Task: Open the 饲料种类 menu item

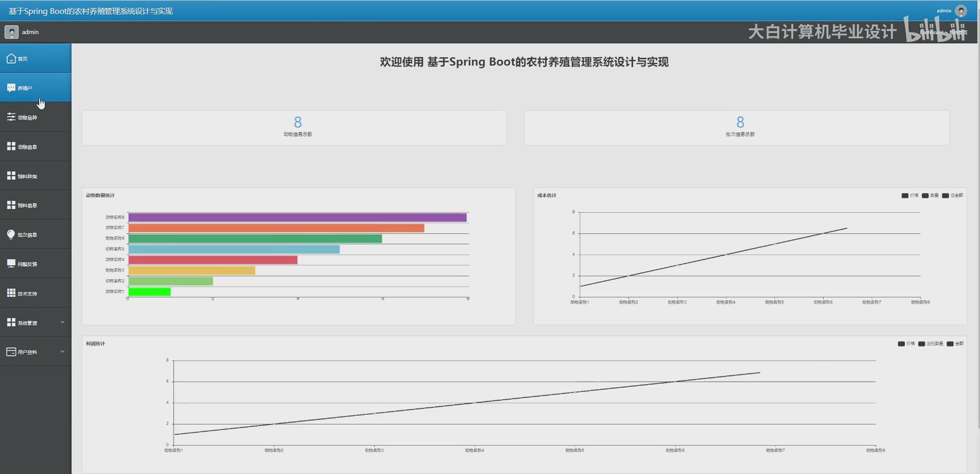Action: (36, 176)
